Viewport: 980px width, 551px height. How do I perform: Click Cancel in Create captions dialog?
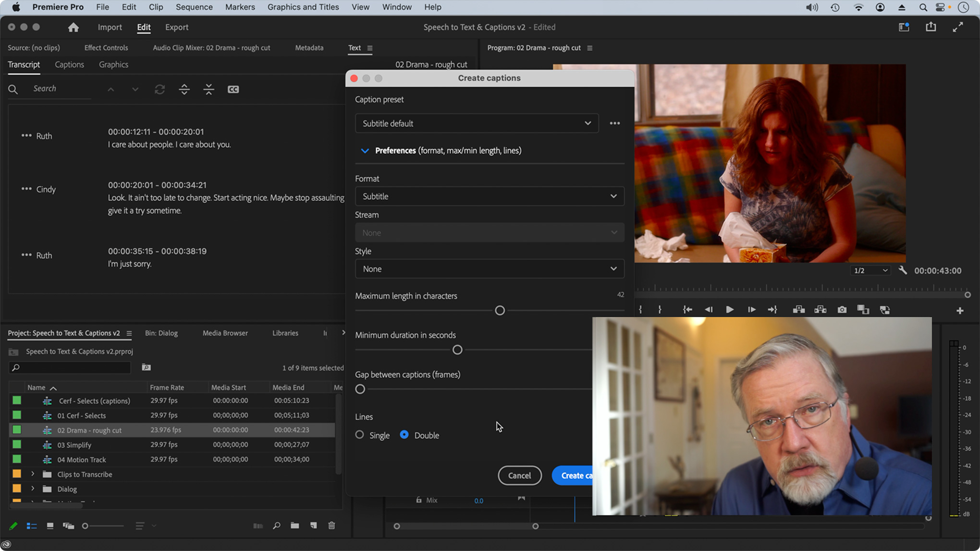[x=519, y=476]
